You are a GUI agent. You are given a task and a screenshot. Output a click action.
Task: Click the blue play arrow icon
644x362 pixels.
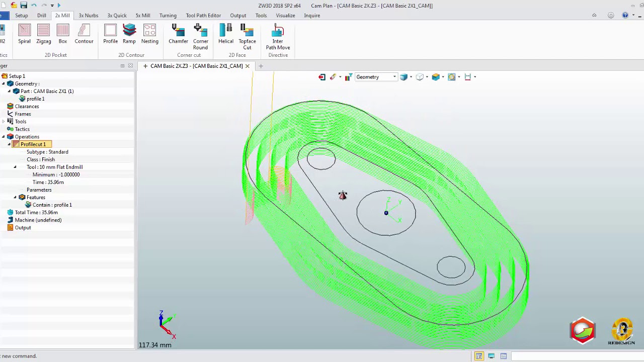point(59,6)
